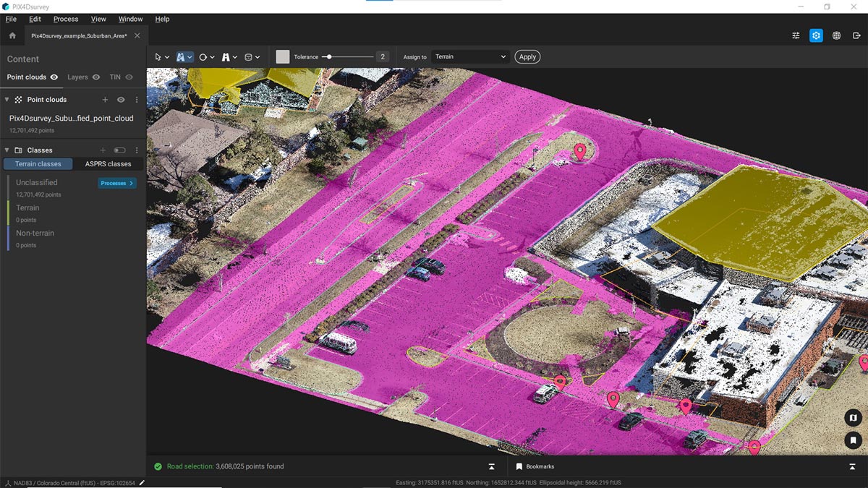
Task: Select the Non-terrain class row
Action: tap(72, 239)
